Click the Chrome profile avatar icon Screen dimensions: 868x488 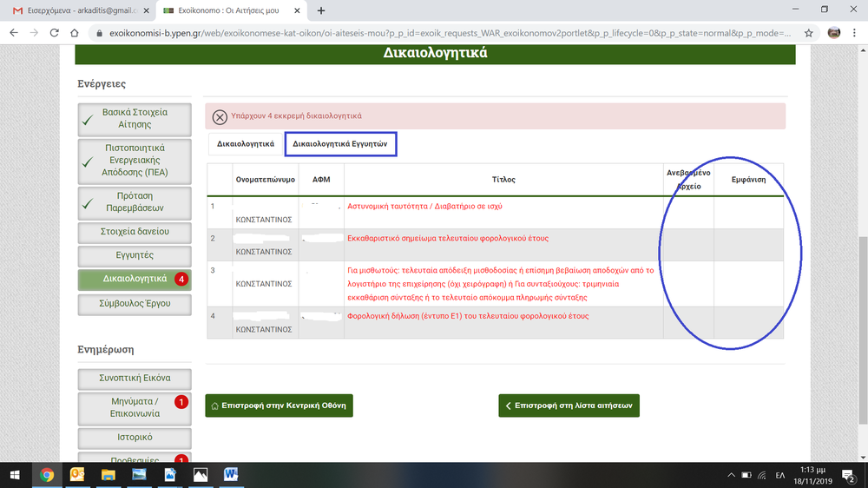tap(833, 33)
